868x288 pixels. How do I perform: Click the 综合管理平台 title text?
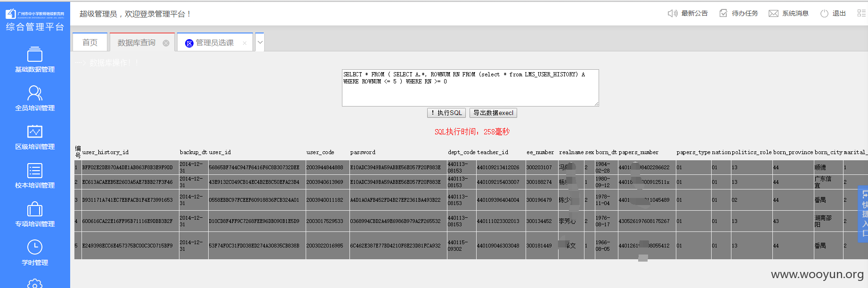35,27
